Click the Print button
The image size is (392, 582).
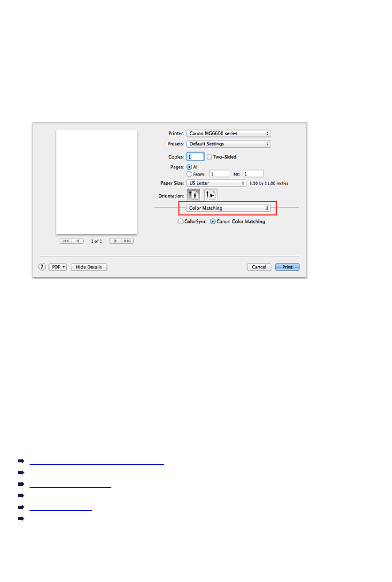click(x=287, y=267)
